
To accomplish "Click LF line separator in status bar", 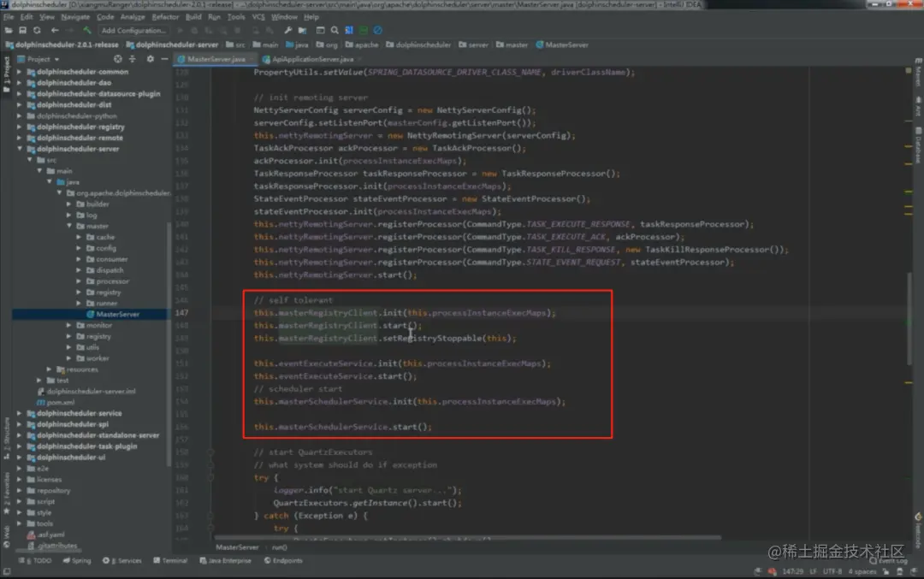I will tap(814, 572).
